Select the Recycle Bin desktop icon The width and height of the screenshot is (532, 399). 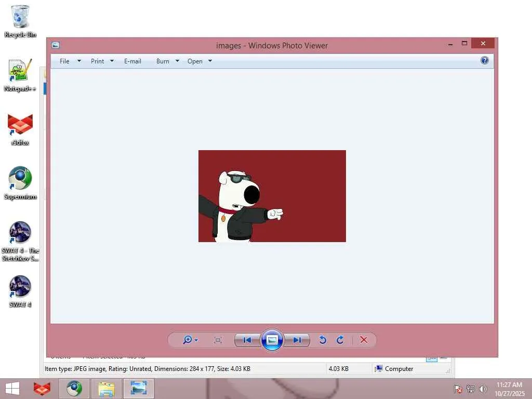[20, 21]
